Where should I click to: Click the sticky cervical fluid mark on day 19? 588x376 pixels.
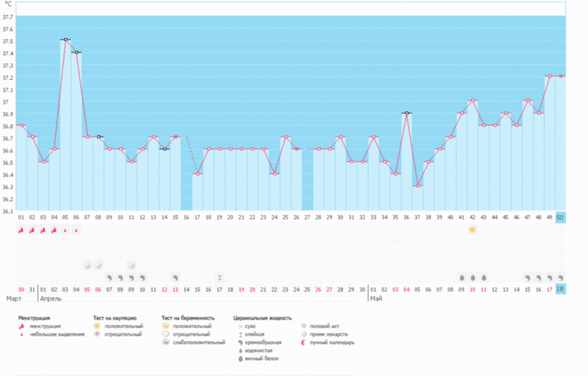pos(220,278)
